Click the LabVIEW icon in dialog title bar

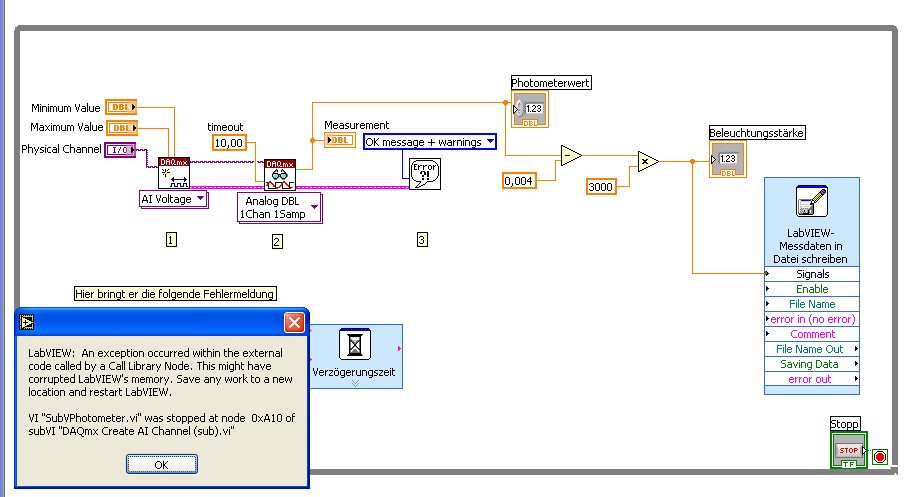click(x=27, y=322)
